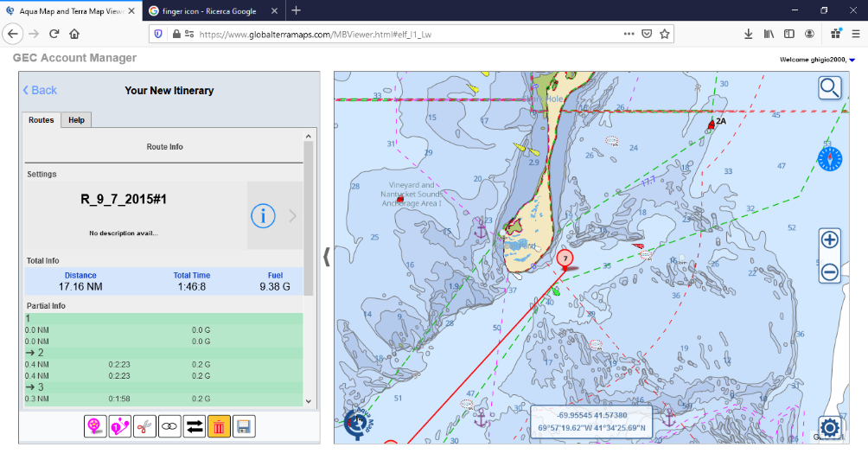Open the browser library

click(769, 34)
